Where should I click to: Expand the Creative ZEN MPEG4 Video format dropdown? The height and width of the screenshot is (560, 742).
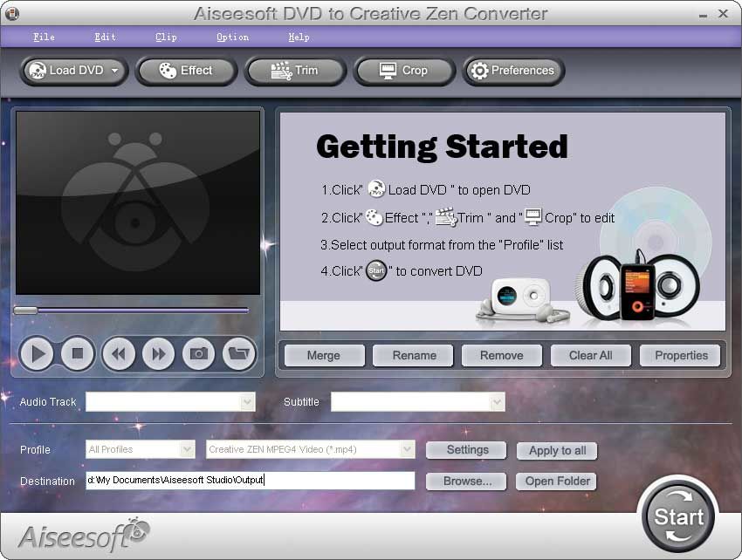pyautogui.click(x=407, y=449)
